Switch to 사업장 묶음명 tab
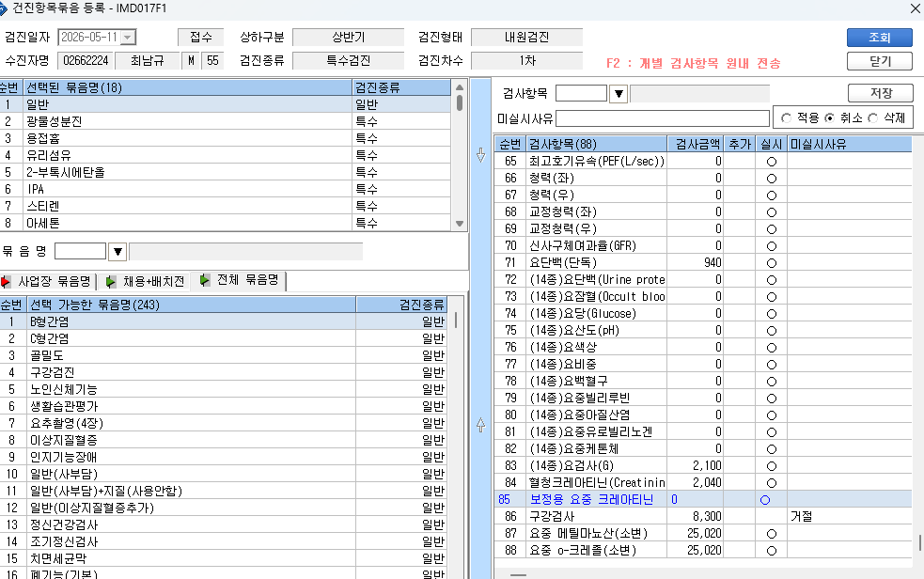The width and height of the screenshot is (924, 579). [x=48, y=282]
